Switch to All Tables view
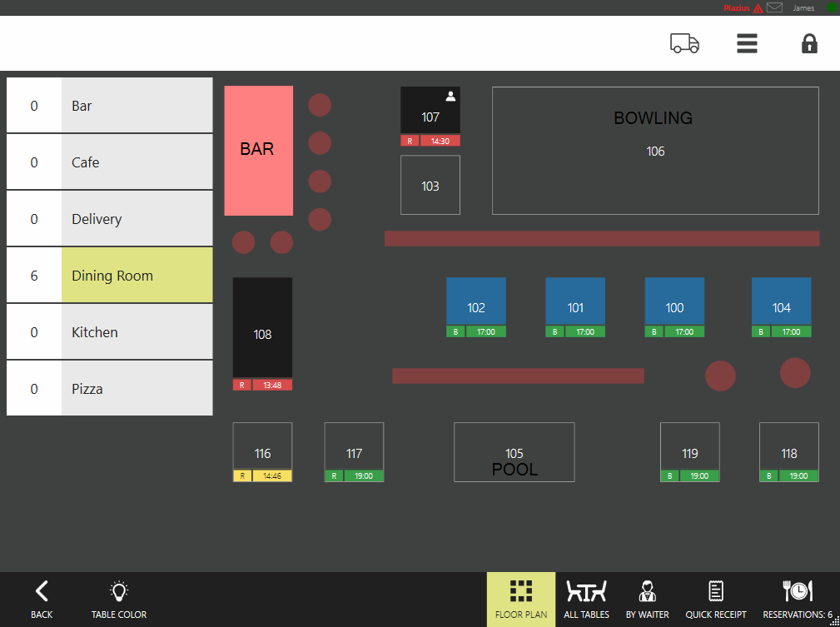The image size is (840, 627). point(586,599)
